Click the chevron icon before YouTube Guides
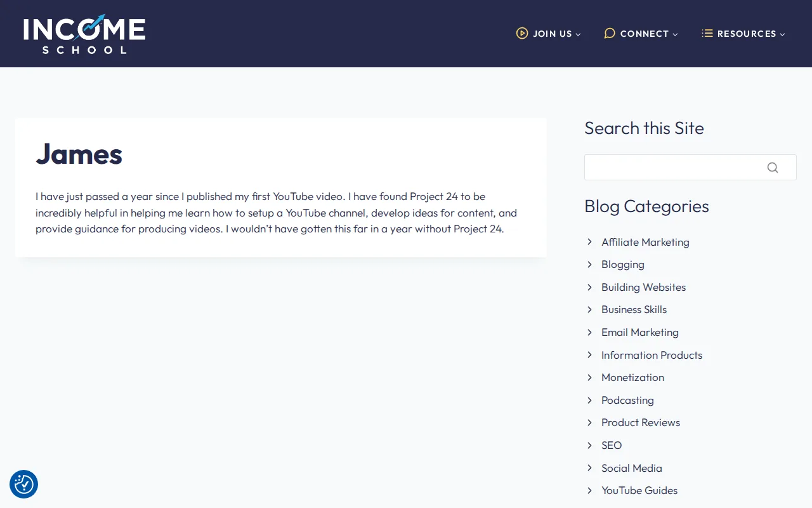Image resolution: width=812 pixels, height=508 pixels. click(x=589, y=490)
